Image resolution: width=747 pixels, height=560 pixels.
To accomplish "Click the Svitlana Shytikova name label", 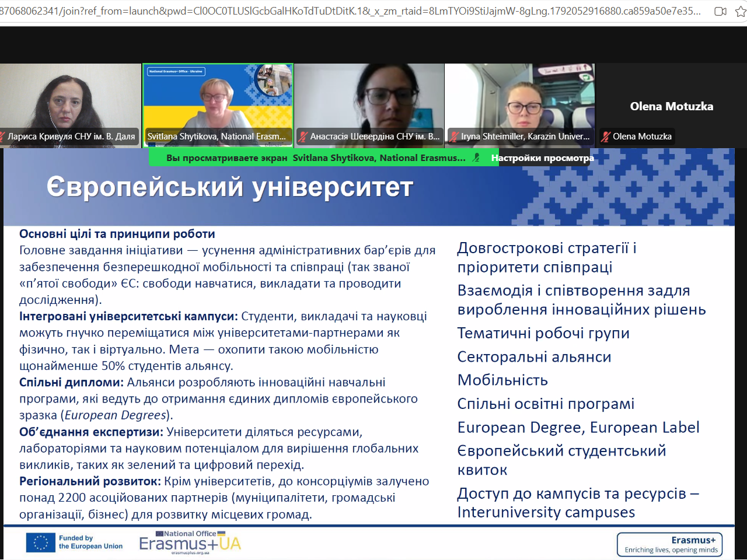I will tap(217, 136).
